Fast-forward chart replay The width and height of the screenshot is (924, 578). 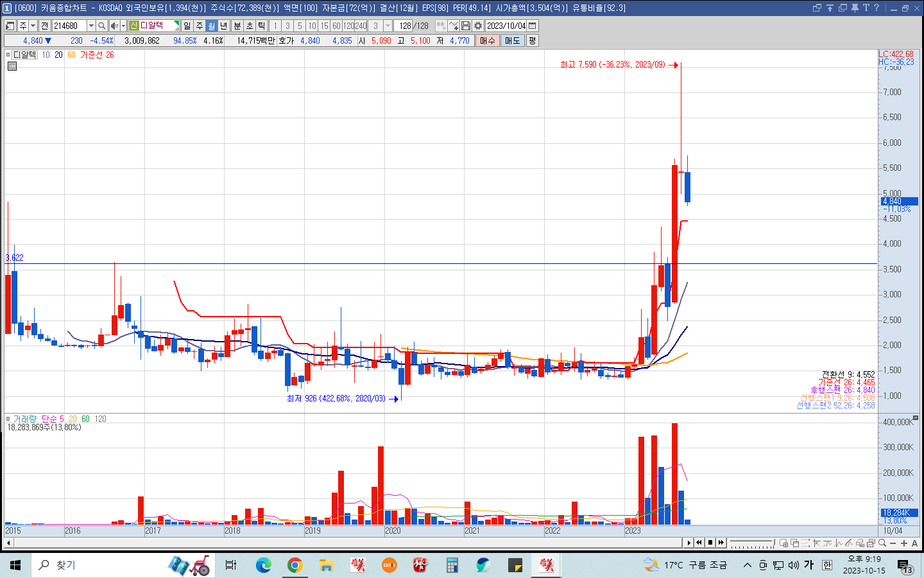721,543
